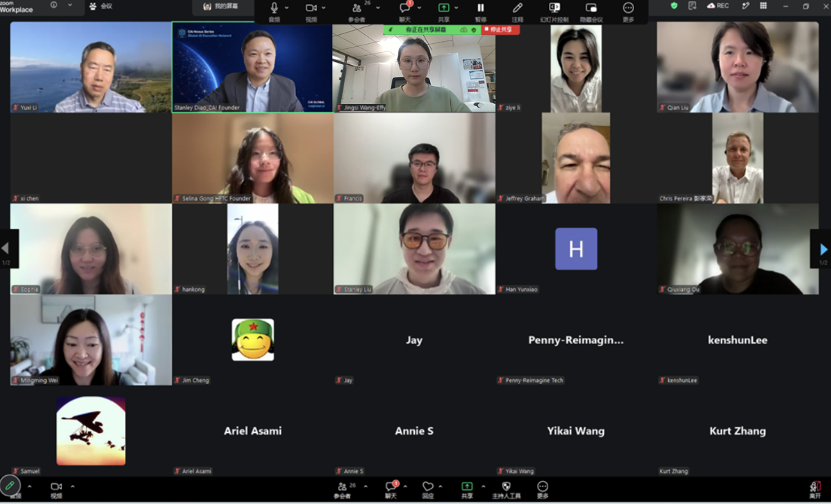Click Jim Cheng's smiley avatar

pos(253,340)
